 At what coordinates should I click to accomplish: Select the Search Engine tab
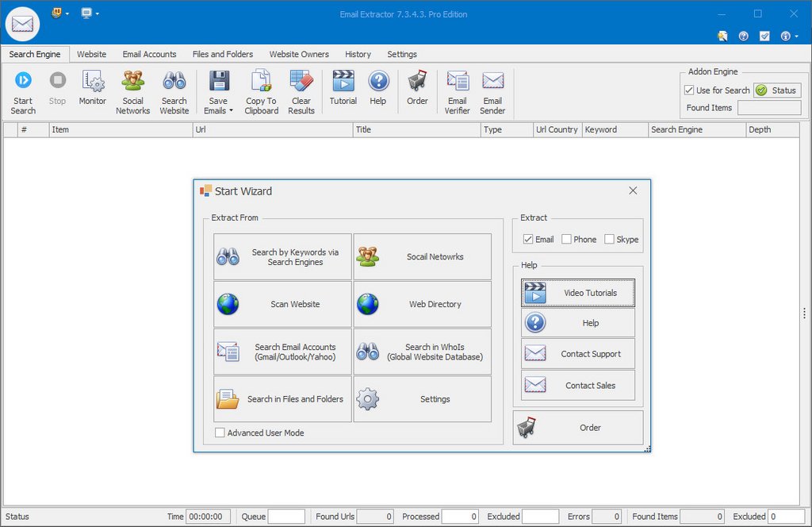click(x=35, y=54)
